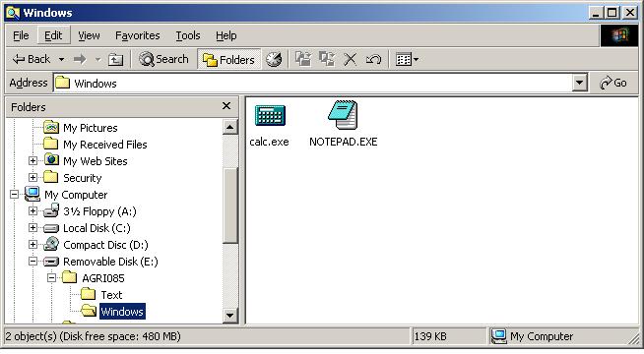Collapse the AGRI085 folder node

[52, 278]
